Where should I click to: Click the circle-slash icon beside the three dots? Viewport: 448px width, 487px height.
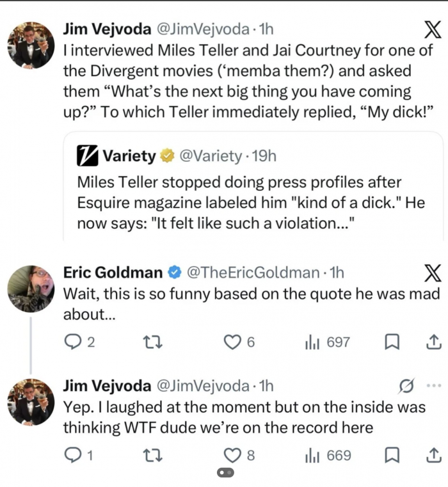[406, 386]
